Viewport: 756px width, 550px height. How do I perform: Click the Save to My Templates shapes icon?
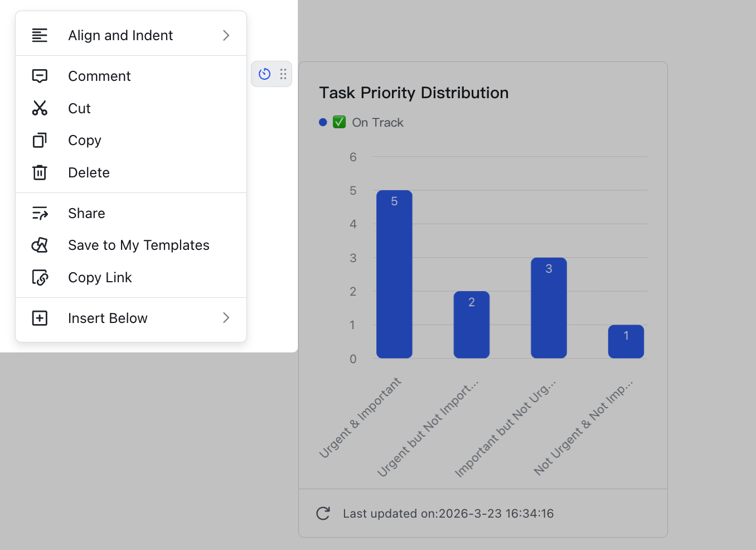pos(40,245)
